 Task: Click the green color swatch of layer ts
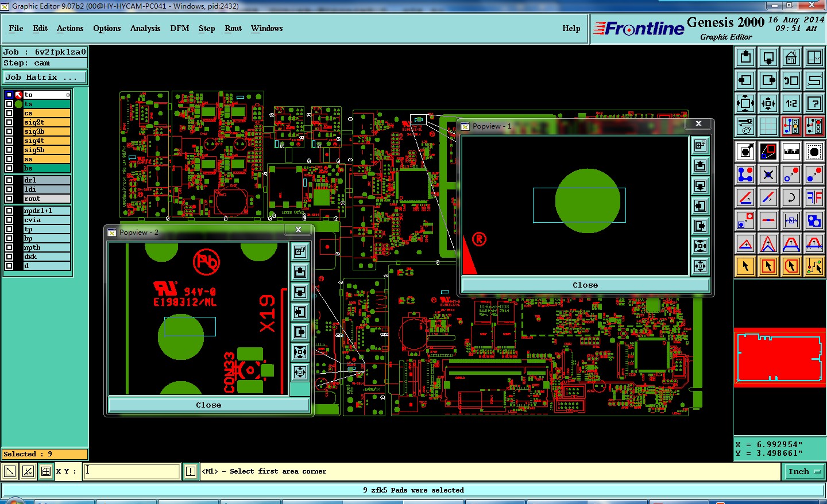(19, 104)
